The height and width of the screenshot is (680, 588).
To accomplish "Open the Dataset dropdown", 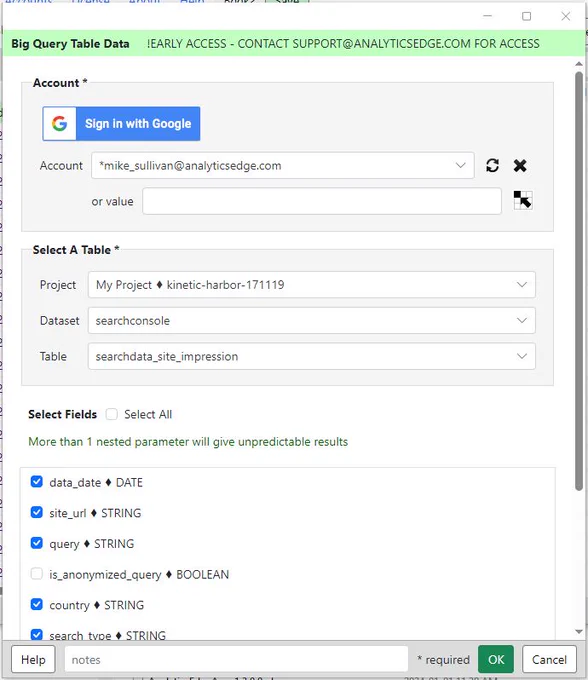I will point(311,320).
